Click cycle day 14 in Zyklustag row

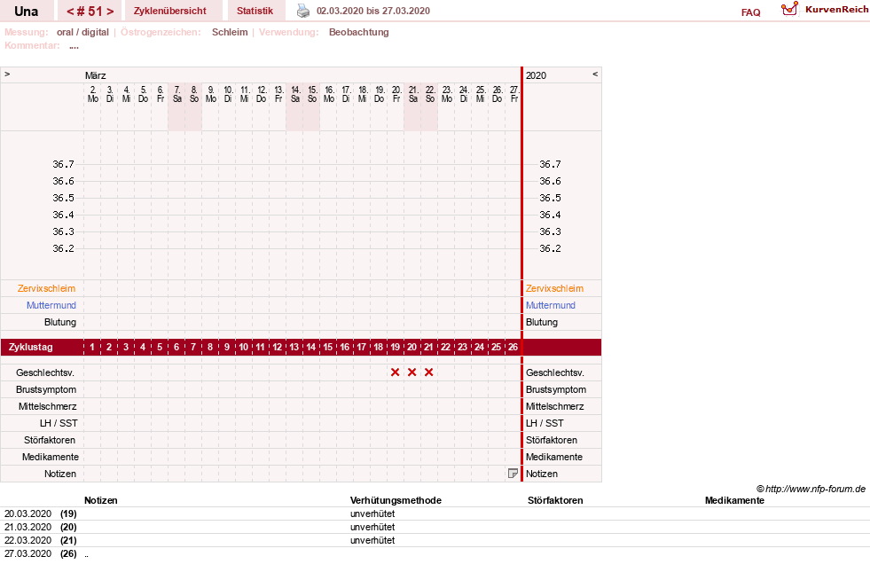point(310,348)
